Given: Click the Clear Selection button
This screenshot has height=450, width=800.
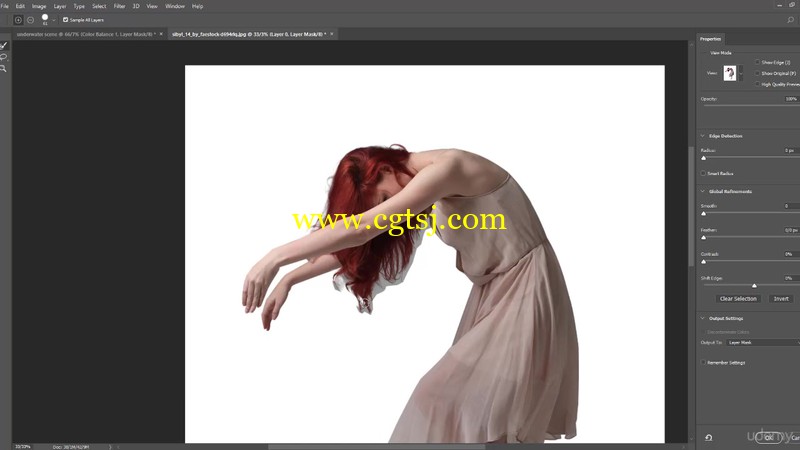Looking at the screenshot, I should [738, 299].
